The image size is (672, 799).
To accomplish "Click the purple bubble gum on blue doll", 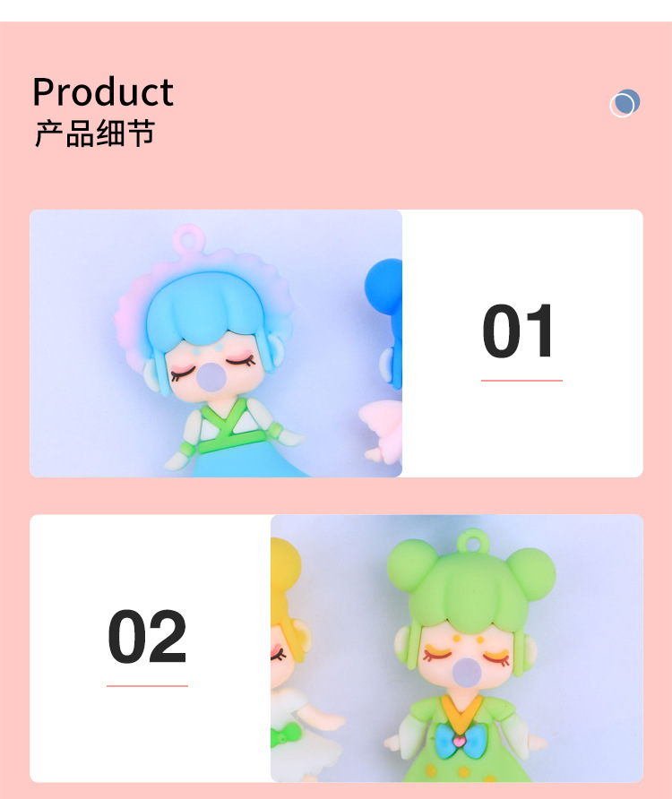I will tap(211, 377).
